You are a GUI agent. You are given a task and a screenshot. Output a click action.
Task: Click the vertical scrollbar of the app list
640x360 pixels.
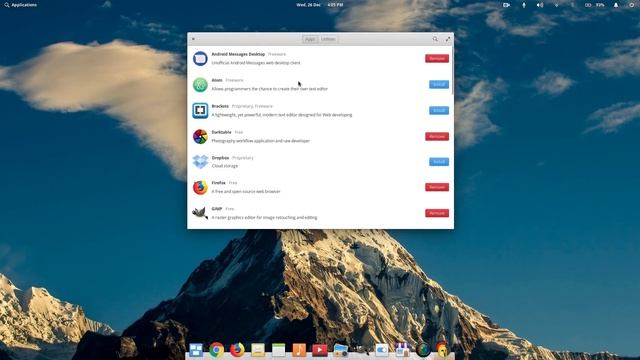(x=452, y=71)
